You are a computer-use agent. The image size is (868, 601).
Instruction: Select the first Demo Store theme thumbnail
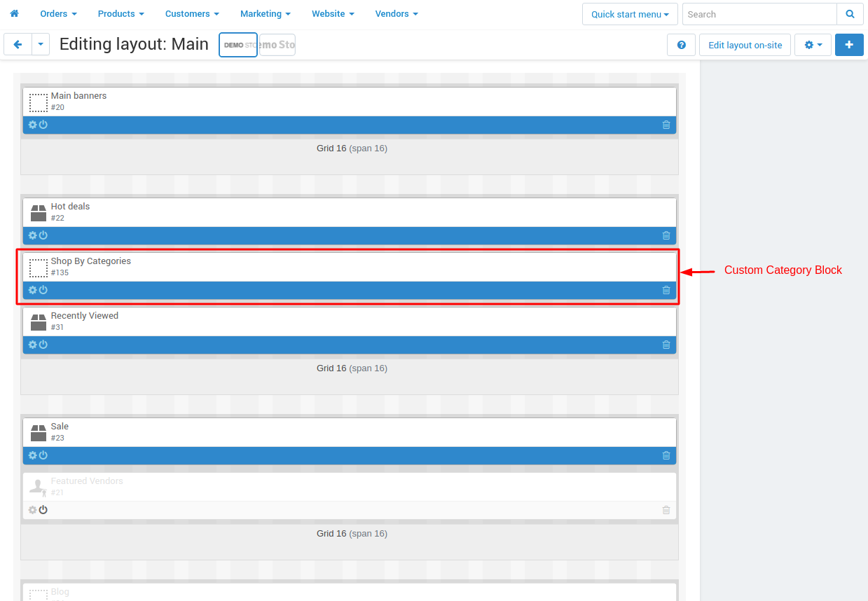[x=238, y=45]
